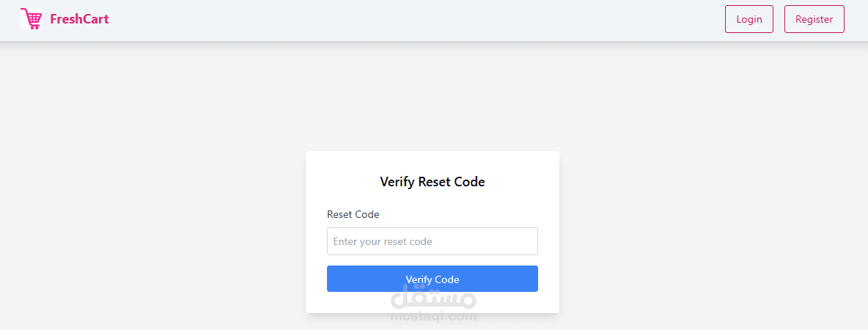Click the Reset Code field label
Image resolution: width=868 pixels, height=330 pixels.
353,214
